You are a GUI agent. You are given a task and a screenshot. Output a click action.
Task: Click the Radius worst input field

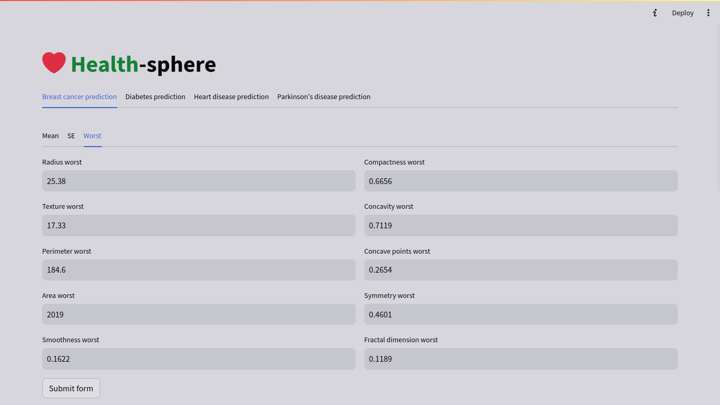pyautogui.click(x=198, y=181)
